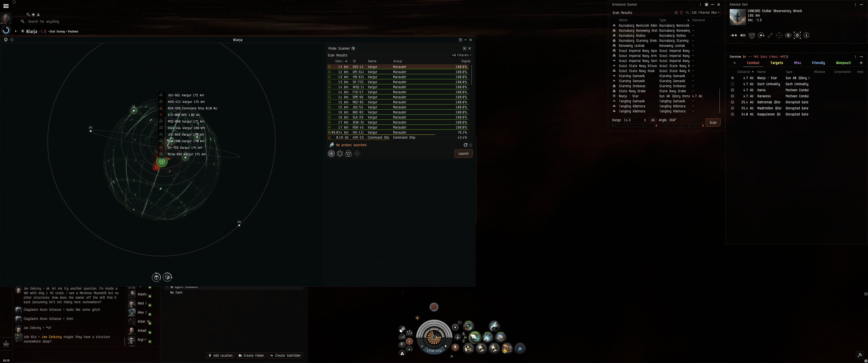
Task: Sort probe results by Group column
Action: pyautogui.click(x=397, y=61)
